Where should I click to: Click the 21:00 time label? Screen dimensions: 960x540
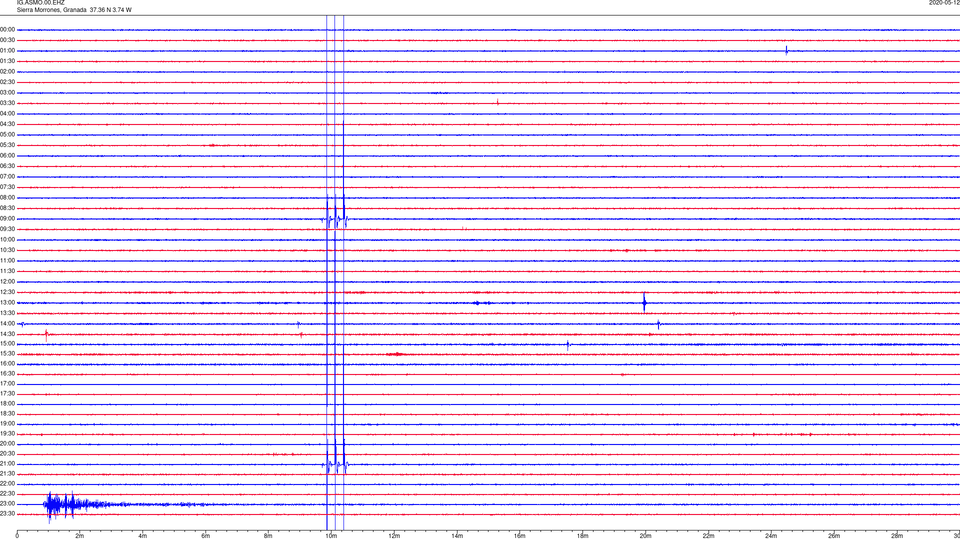click(x=7, y=464)
